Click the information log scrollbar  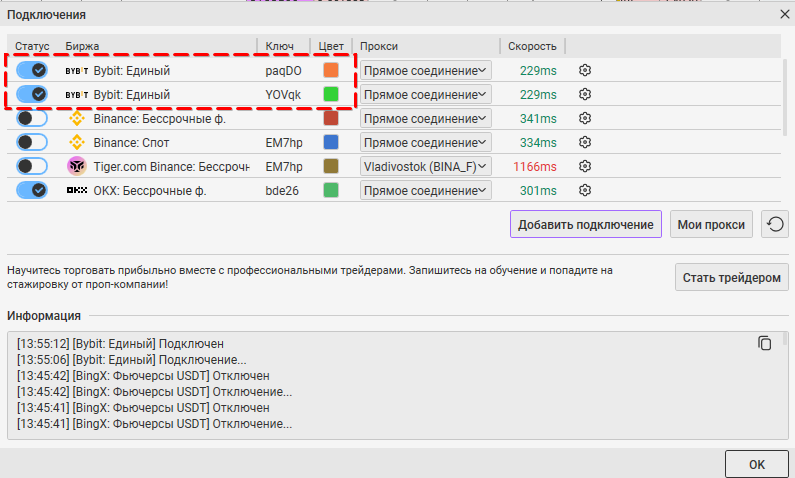coord(785,339)
